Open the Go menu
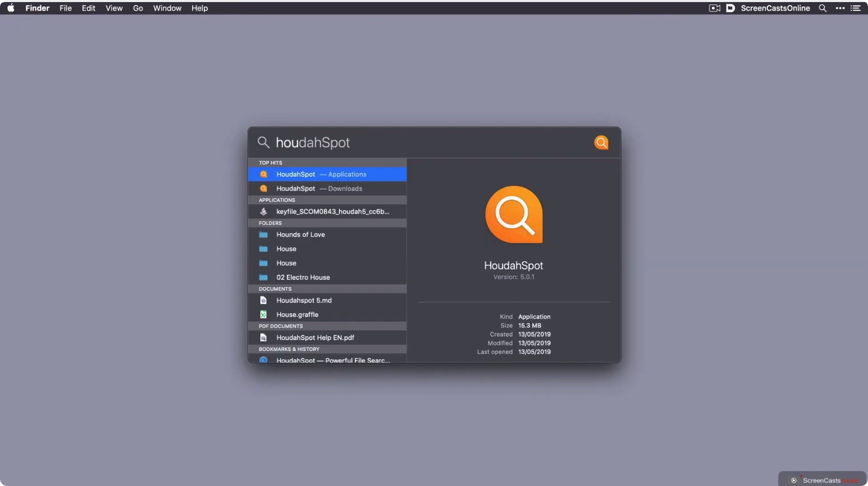 138,8
